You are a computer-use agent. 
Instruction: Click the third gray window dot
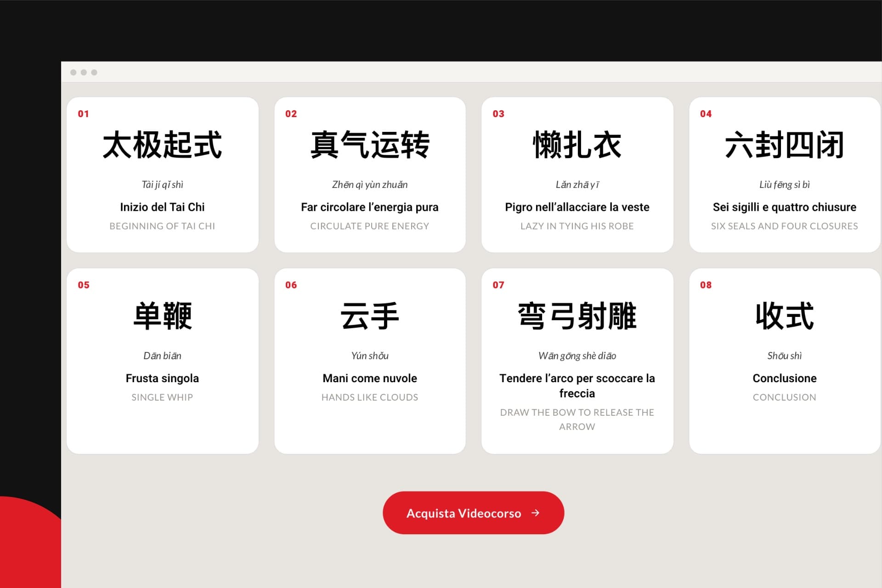(94, 72)
